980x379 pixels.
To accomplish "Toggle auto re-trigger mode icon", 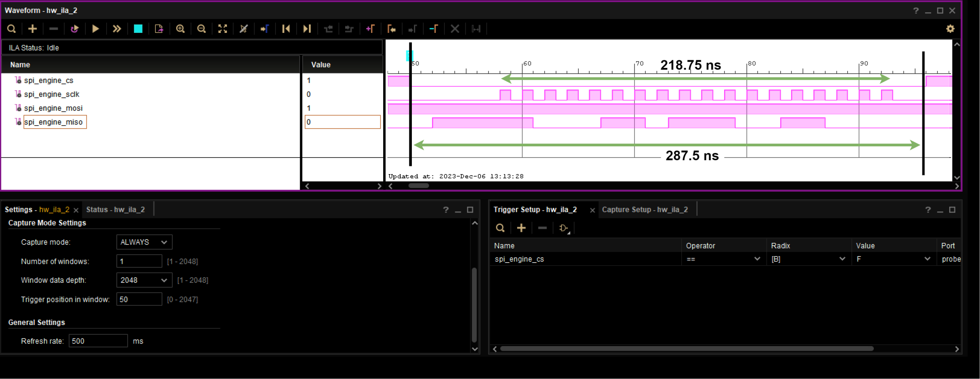I will tap(75, 29).
